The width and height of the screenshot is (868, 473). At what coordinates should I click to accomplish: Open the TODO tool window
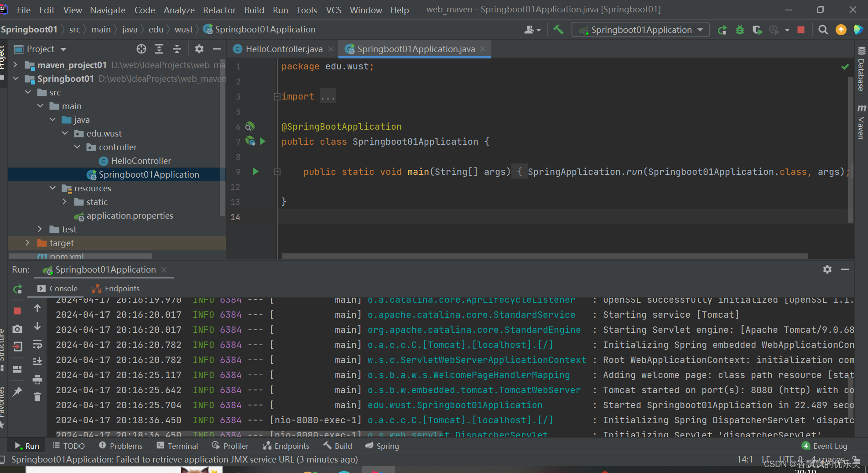(68, 446)
